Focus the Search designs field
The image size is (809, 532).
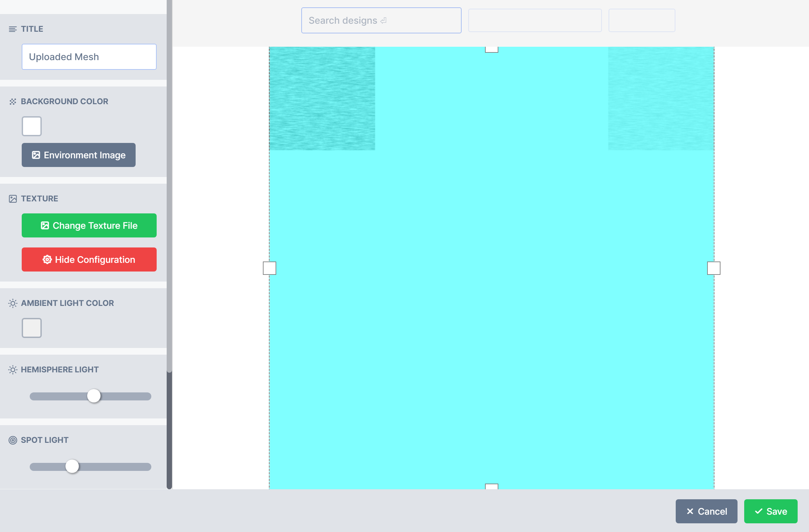coord(381,20)
